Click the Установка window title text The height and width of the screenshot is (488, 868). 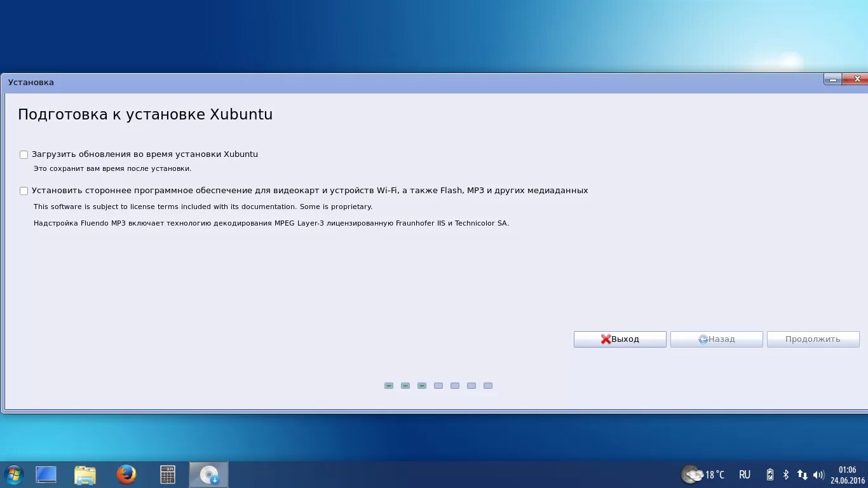31,83
